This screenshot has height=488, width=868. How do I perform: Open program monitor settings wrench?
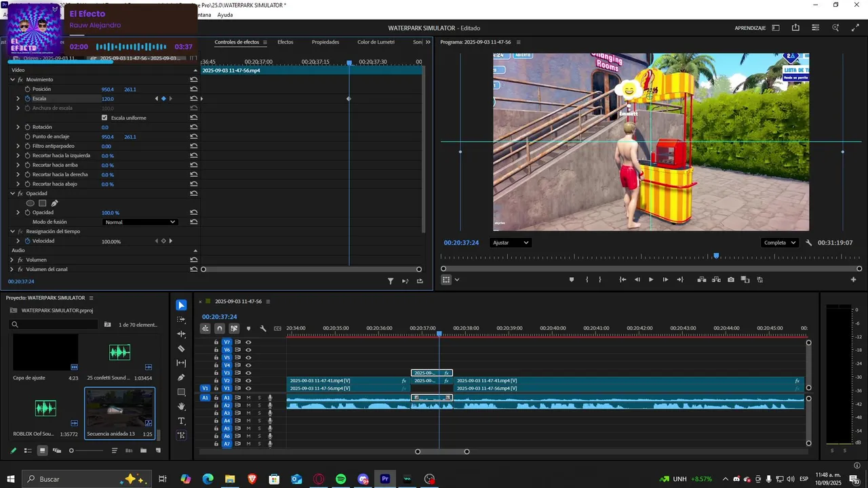pos(809,243)
